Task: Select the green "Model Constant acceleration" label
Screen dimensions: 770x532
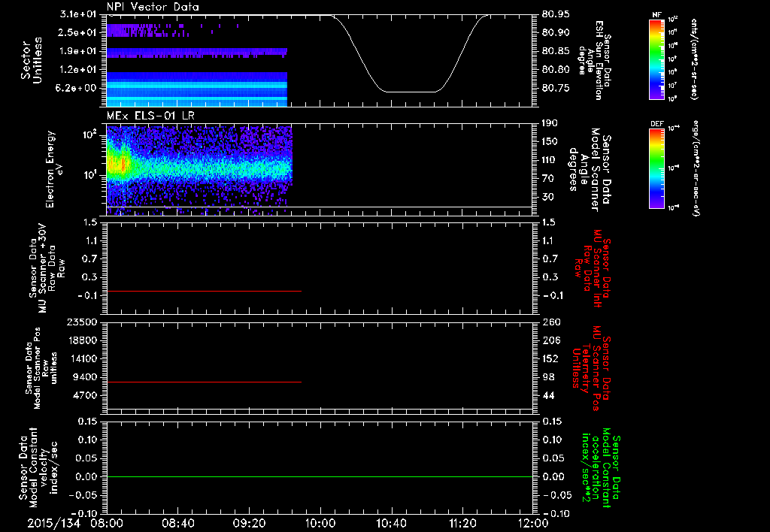Action: point(601,469)
